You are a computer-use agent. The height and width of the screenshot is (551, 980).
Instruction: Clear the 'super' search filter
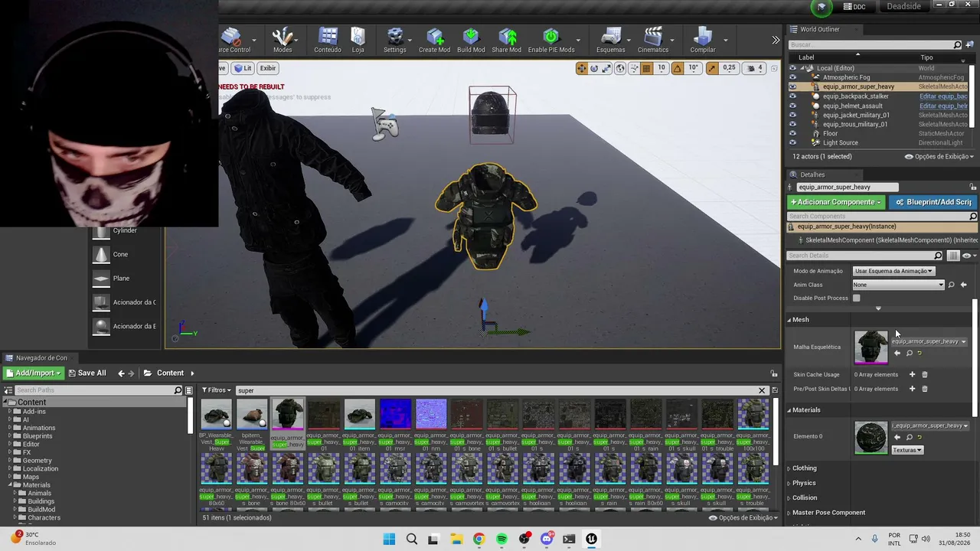coord(762,390)
